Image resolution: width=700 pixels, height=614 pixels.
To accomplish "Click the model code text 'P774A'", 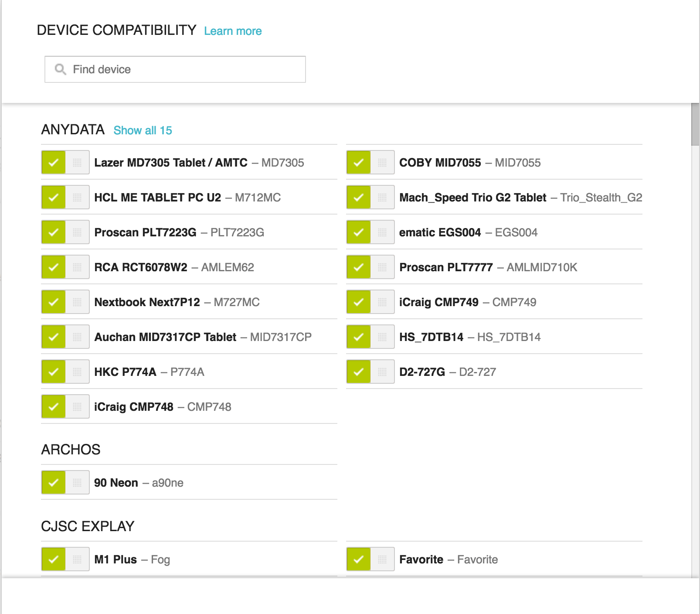I will tap(187, 372).
